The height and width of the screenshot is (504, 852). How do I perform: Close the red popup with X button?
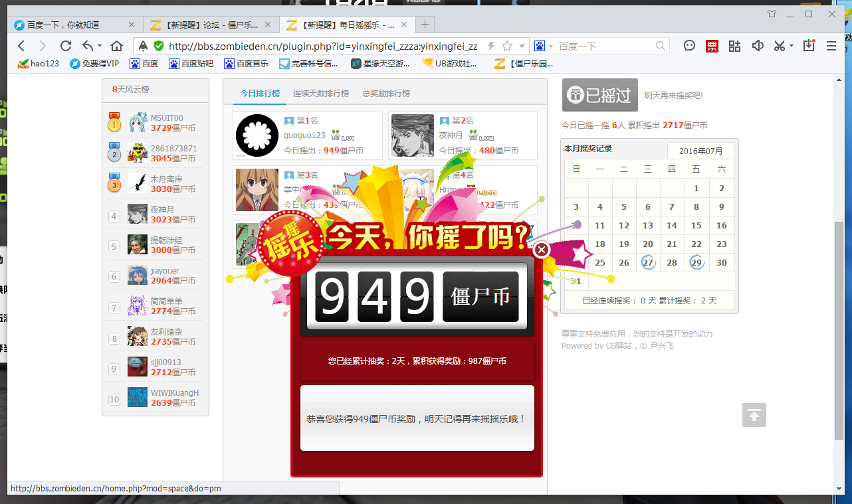(542, 250)
